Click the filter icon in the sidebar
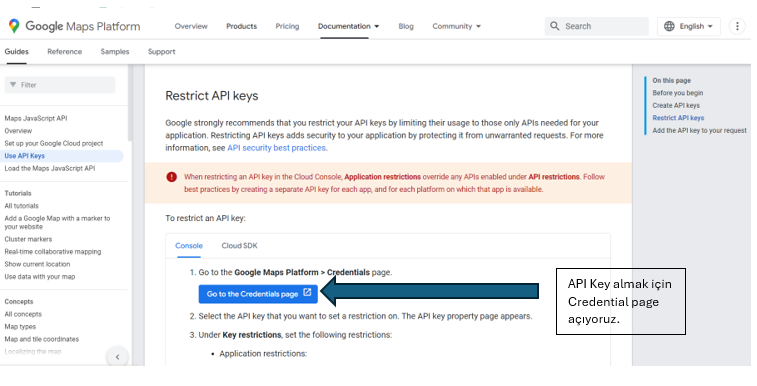 tap(13, 84)
